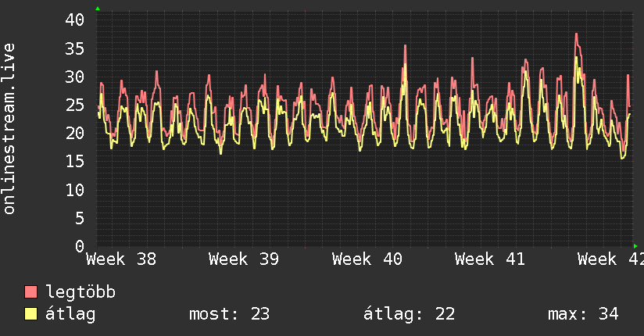Click the Week 38 axis label
Viewport: 644px width, 336px height.
pyautogui.click(x=121, y=259)
